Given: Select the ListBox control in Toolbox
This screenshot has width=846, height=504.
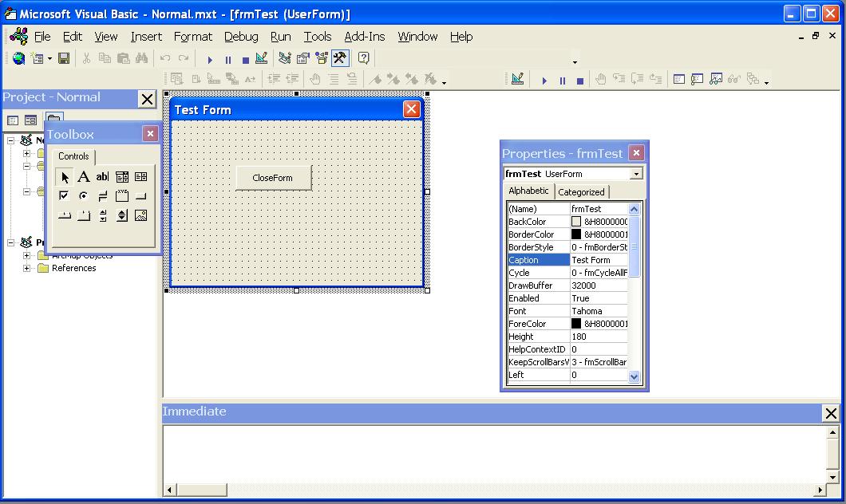Looking at the screenshot, I should (140, 177).
